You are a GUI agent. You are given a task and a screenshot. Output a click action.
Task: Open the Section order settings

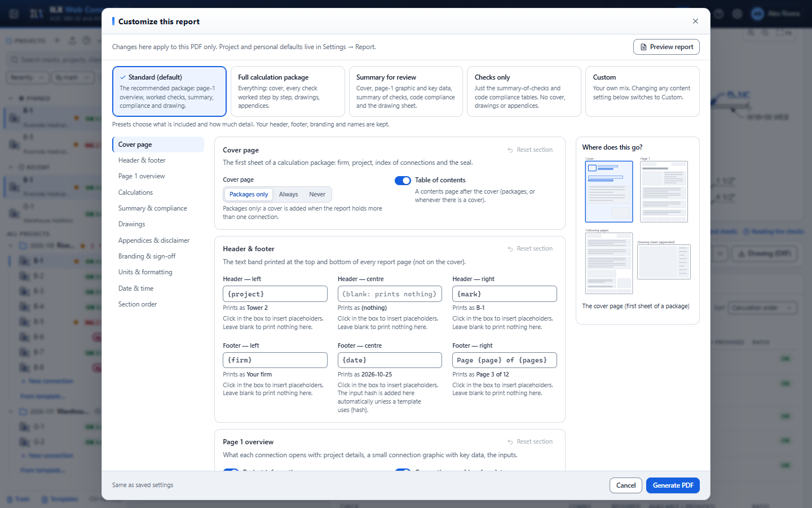158,304
